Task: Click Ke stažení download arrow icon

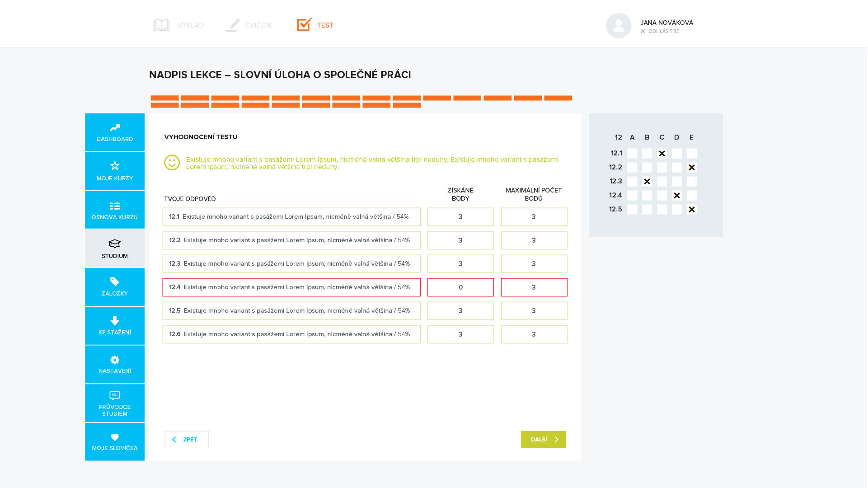Action: tap(115, 321)
